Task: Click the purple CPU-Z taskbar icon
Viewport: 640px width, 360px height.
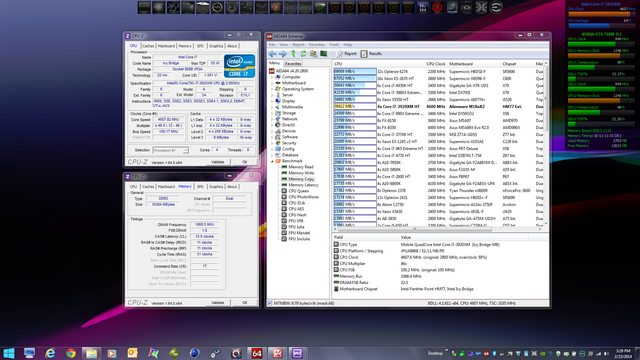Action: 297,353
